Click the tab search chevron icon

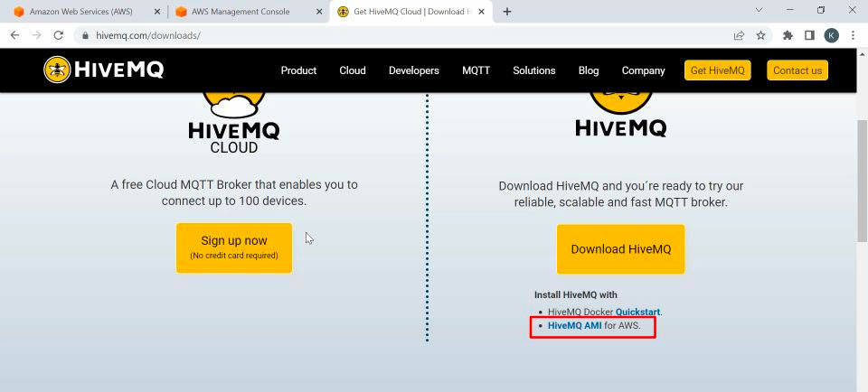coord(759,10)
